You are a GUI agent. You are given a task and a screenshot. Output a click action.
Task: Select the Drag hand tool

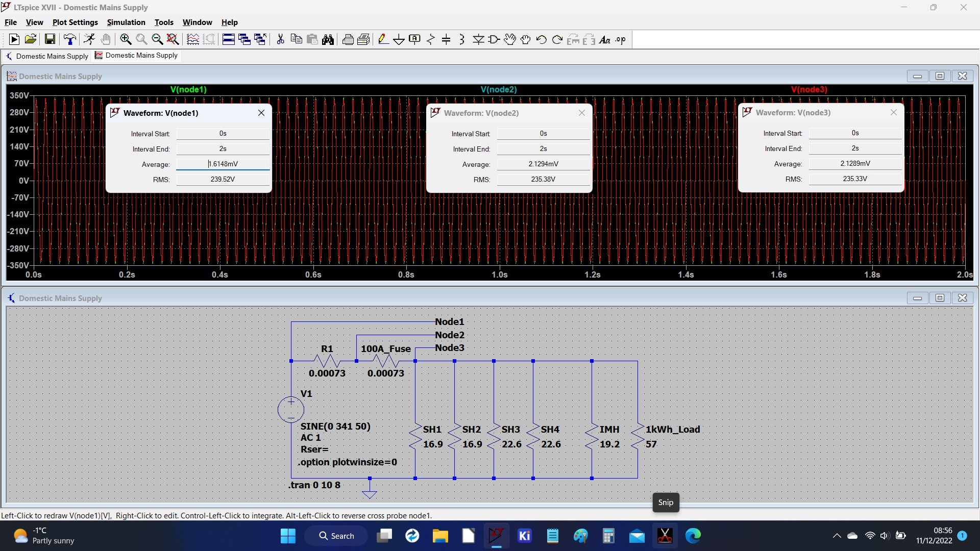[x=526, y=39]
